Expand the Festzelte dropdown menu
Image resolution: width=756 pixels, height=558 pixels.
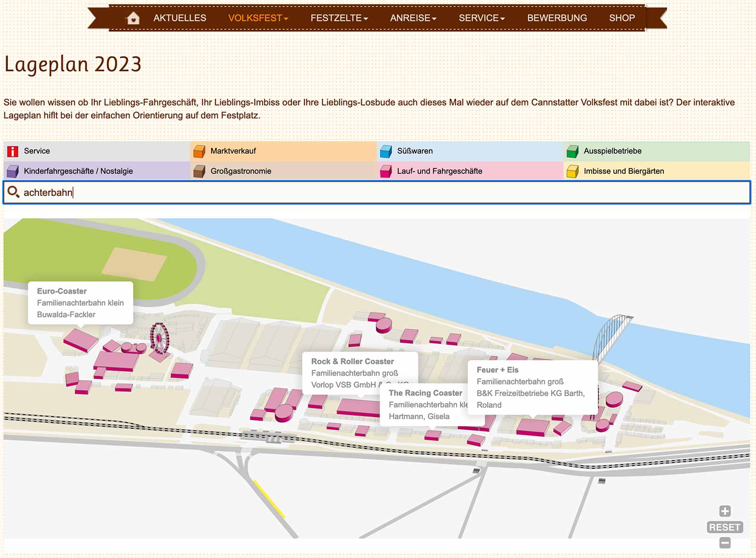pos(339,18)
